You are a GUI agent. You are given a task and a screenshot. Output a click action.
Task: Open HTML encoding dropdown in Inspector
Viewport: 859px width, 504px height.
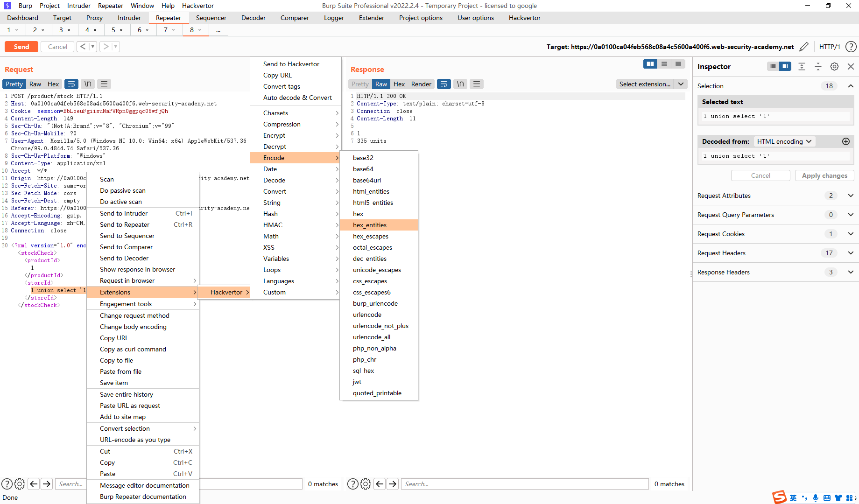[784, 141]
